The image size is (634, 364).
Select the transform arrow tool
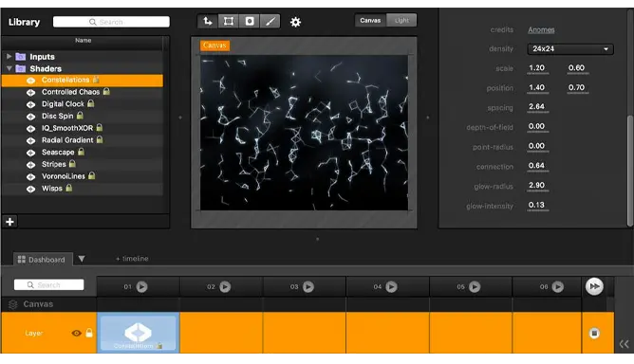(x=208, y=21)
